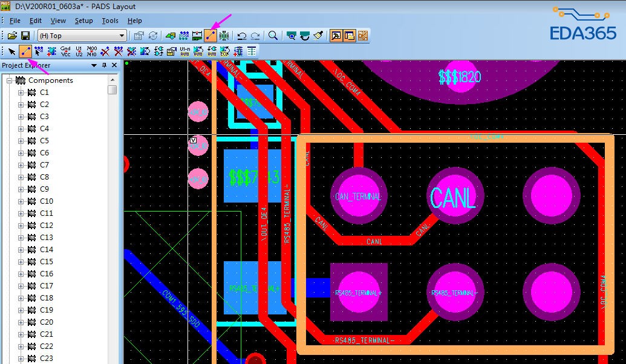Select the C10 component in tree
626x364 pixels.
46,201
